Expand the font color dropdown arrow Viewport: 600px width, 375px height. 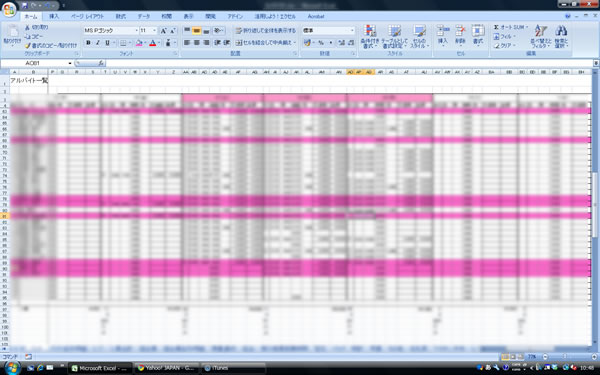coord(159,43)
